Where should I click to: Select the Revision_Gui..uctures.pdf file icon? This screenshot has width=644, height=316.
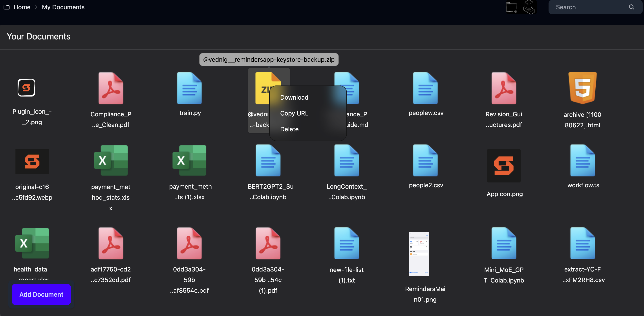[x=504, y=88]
